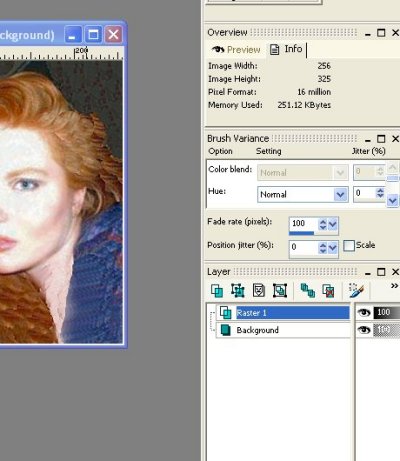Expand the Layer toolbar overflow chevron

(x=394, y=286)
